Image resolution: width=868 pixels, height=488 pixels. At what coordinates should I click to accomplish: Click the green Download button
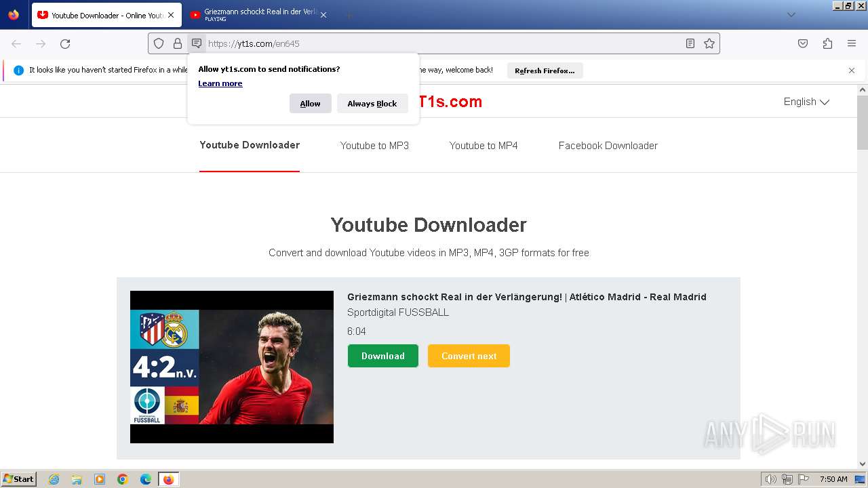pyautogui.click(x=383, y=356)
